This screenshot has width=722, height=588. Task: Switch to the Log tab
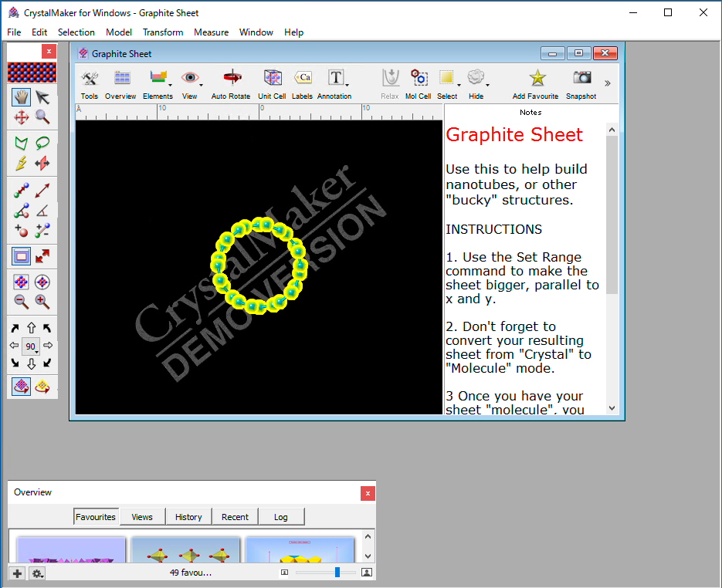pyautogui.click(x=281, y=517)
